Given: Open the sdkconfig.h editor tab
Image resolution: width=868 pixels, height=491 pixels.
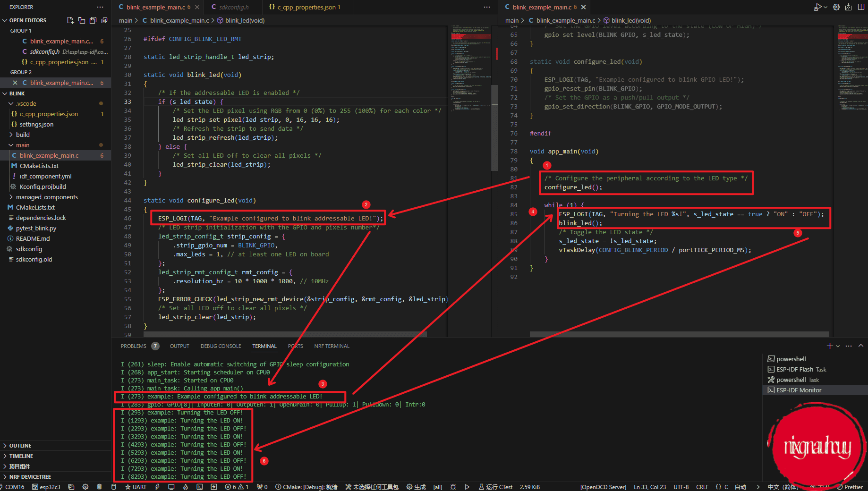Looking at the screenshot, I should 233,7.
